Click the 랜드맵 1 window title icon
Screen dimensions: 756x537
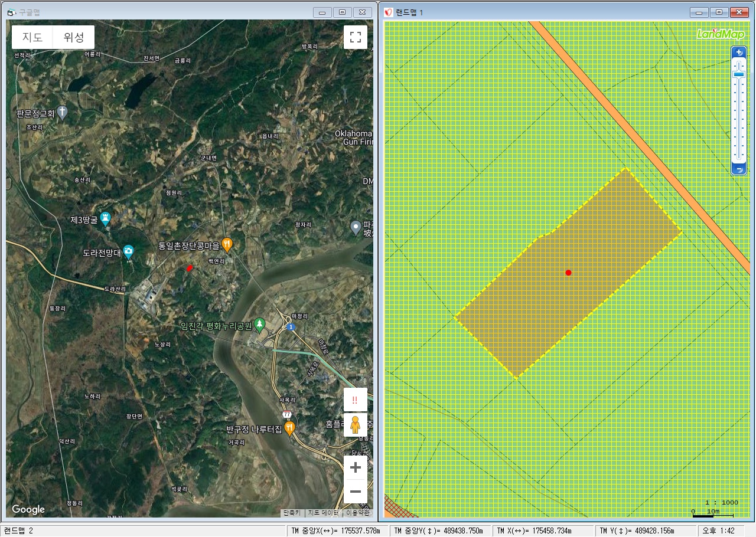click(x=389, y=12)
